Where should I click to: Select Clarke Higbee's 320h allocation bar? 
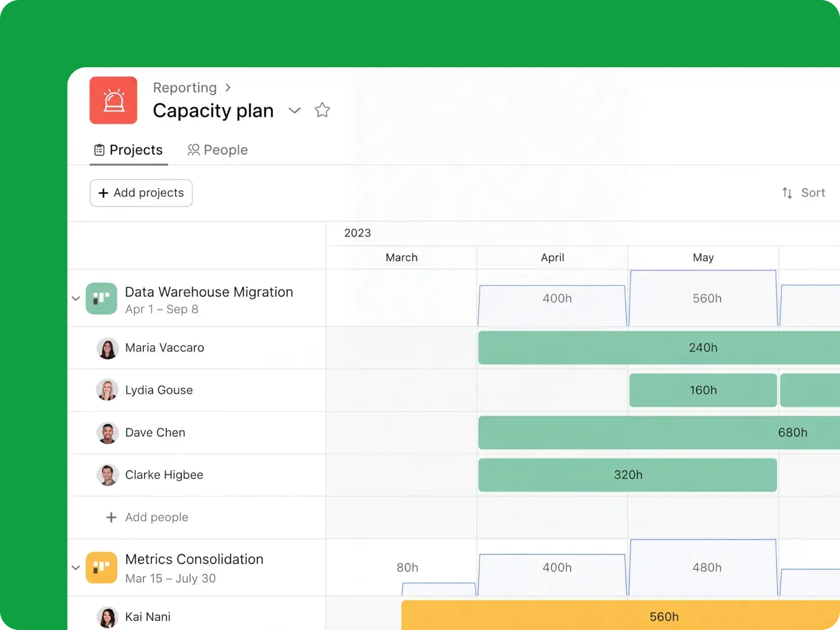click(628, 475)
